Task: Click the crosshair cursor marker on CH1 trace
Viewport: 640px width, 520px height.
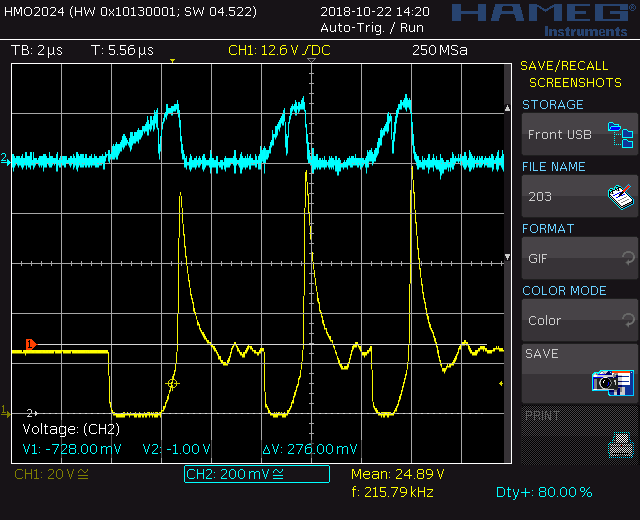Action: [172, 384]
